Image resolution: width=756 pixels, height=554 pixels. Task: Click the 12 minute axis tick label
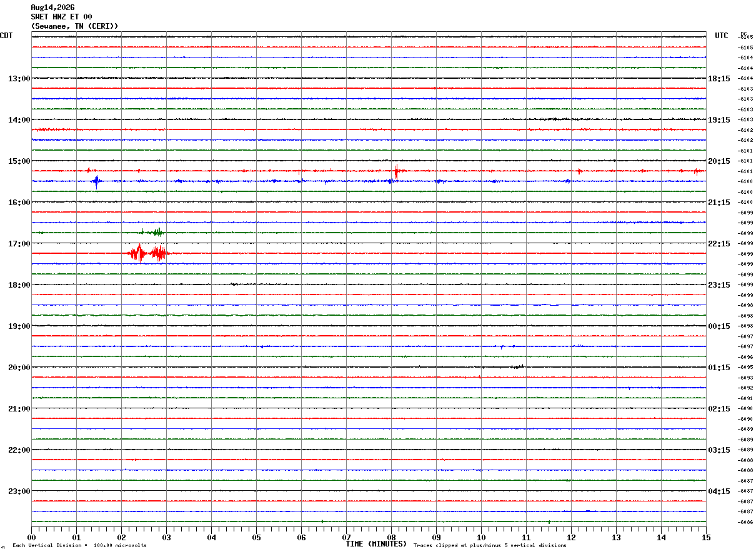click(x=571, y=538)
